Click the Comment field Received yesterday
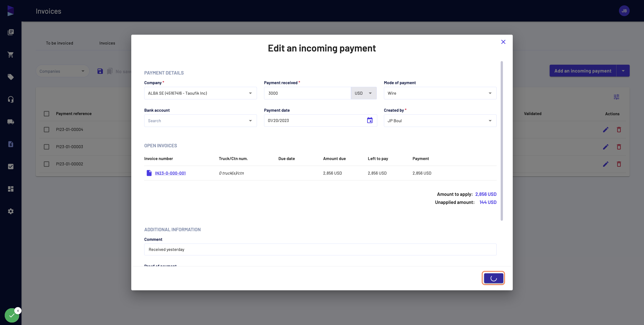 (x=320, y=249)
